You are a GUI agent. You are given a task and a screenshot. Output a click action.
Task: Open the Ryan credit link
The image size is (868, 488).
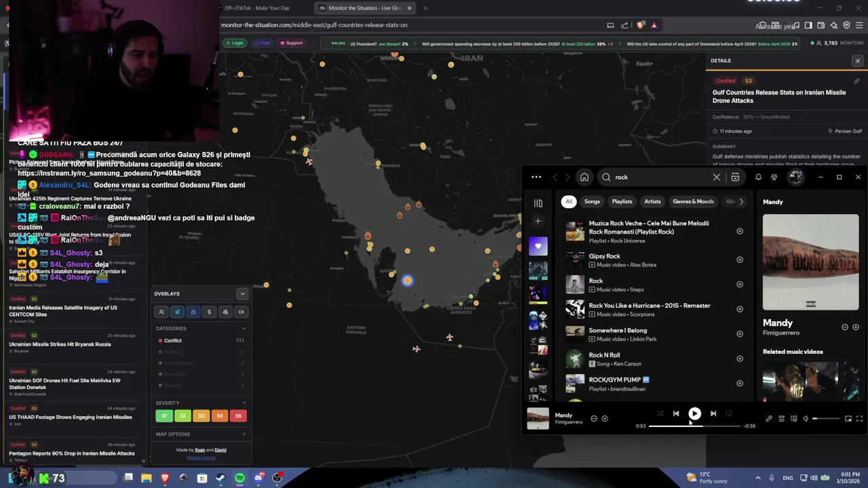tap(200, 450)
